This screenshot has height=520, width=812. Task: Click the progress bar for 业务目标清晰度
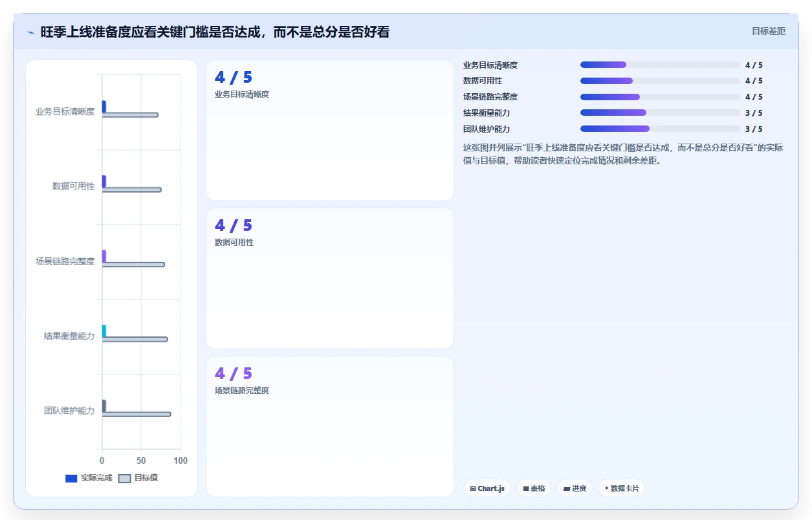click(660, 65)
